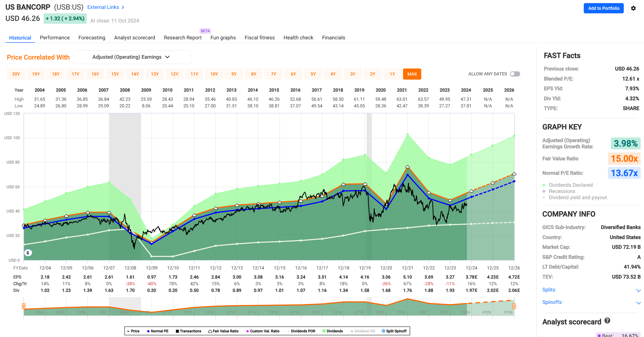Screen dimensions: 644x337
Task: Open Adjusted (Operating) Earnings dropdown
Action: (132, 57)
